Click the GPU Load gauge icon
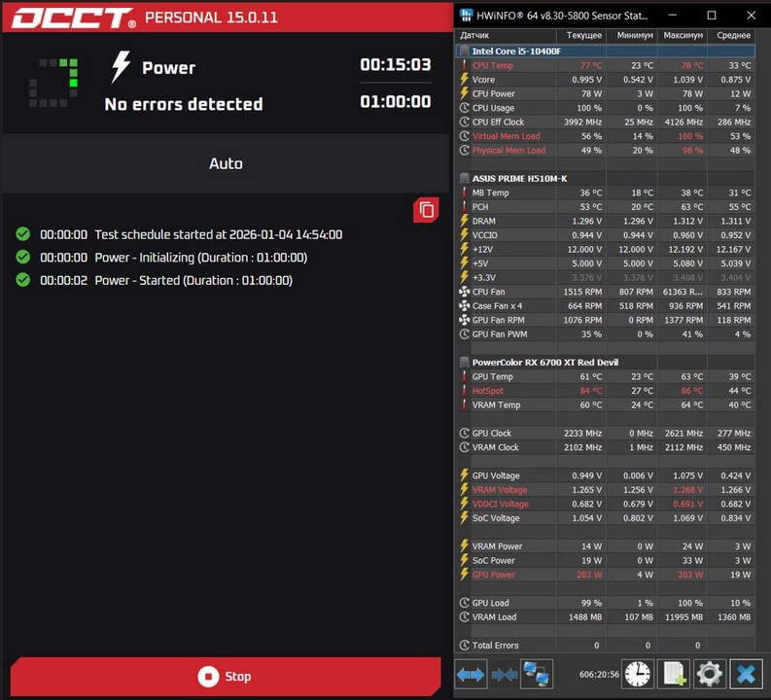Image resolution: width=771 pixels, height=700 pixels. point(464,603)
